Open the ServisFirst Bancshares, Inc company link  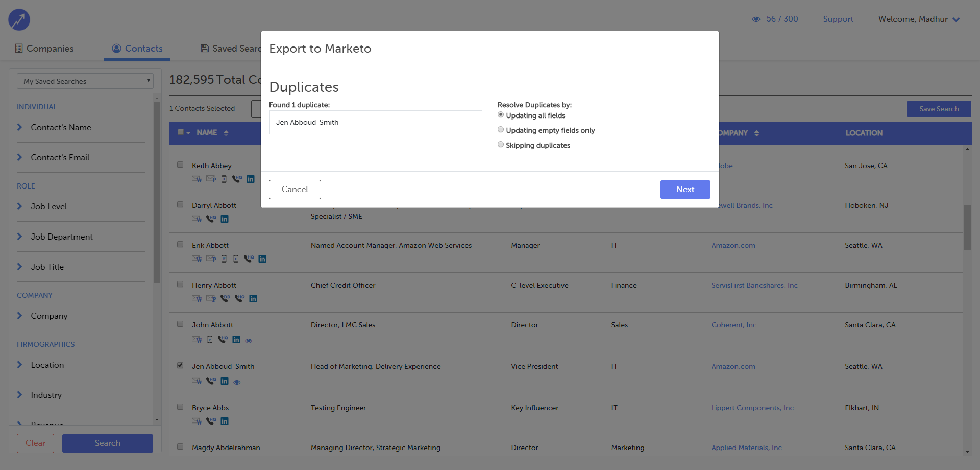[x=754, y=286]
